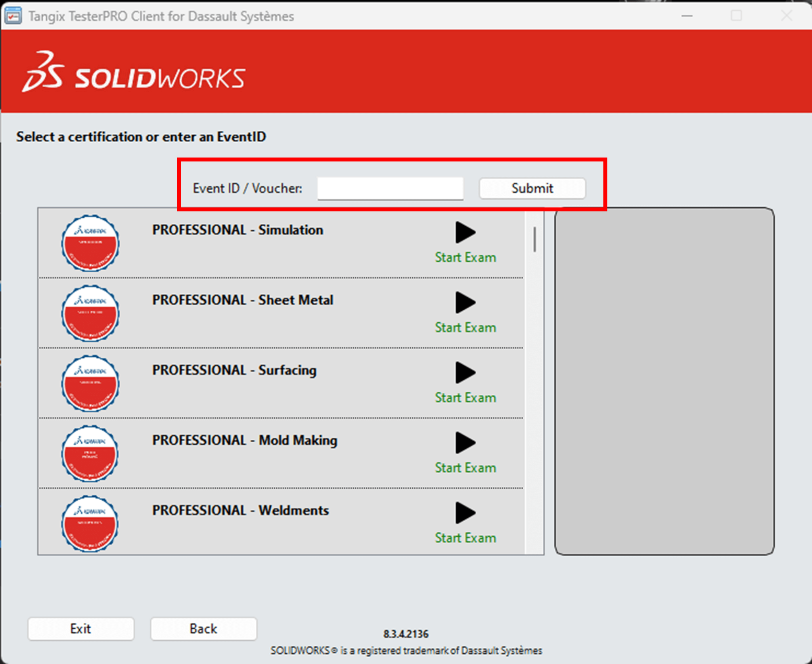Click the PROFESSIONAL - Sheet Metal badge icon

[x=90, y=313]
